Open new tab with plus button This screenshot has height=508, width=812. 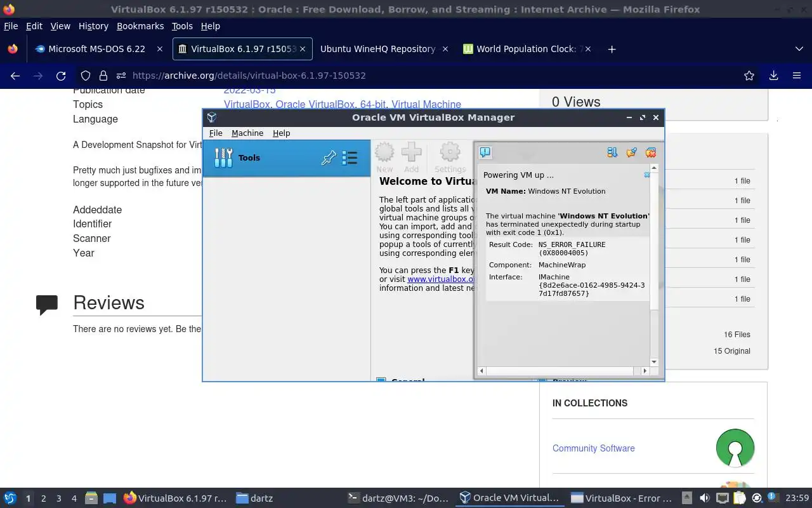click(612, 49)
